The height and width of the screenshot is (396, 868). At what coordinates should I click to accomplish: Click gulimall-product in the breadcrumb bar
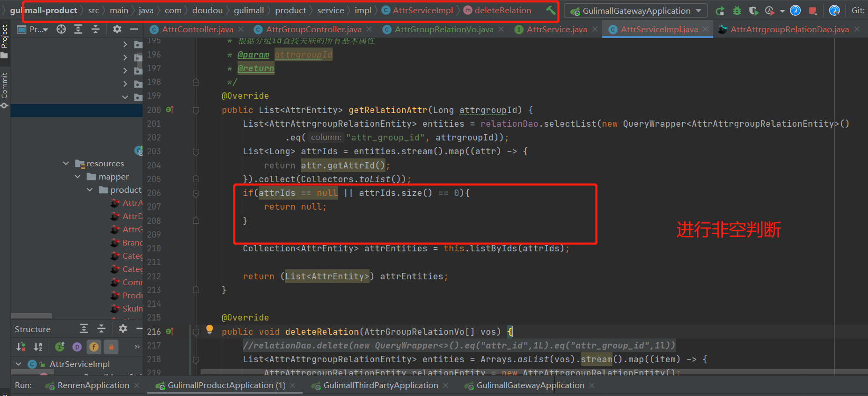click(x=44, y=10)
